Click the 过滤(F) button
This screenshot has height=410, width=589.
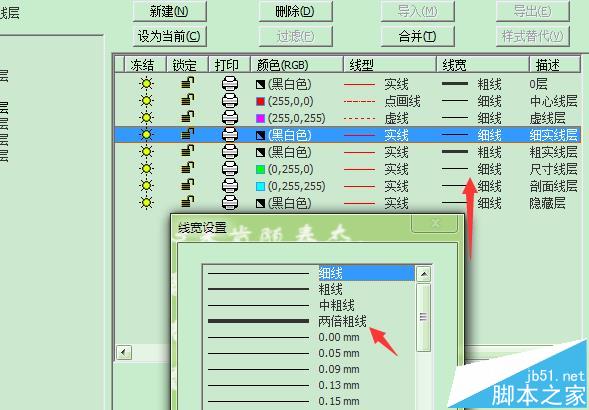(295, 36)
